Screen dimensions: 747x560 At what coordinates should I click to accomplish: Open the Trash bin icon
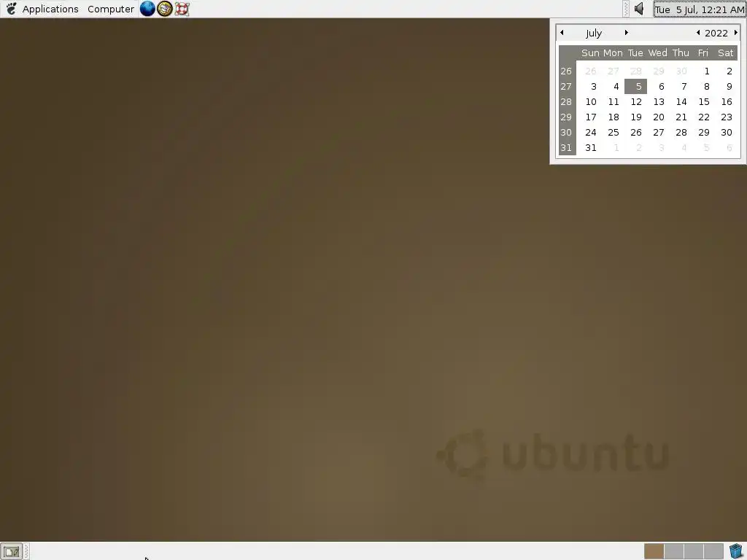(736, 551)
